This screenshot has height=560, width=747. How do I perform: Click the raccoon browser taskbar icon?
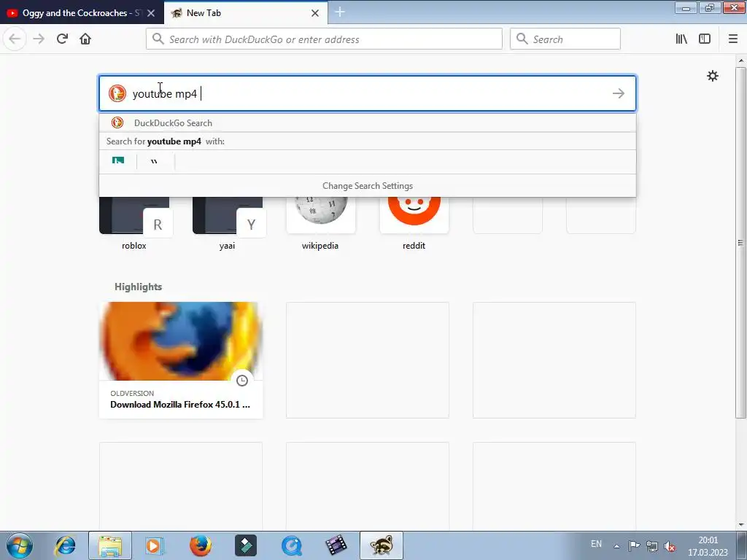coord(381,545)
